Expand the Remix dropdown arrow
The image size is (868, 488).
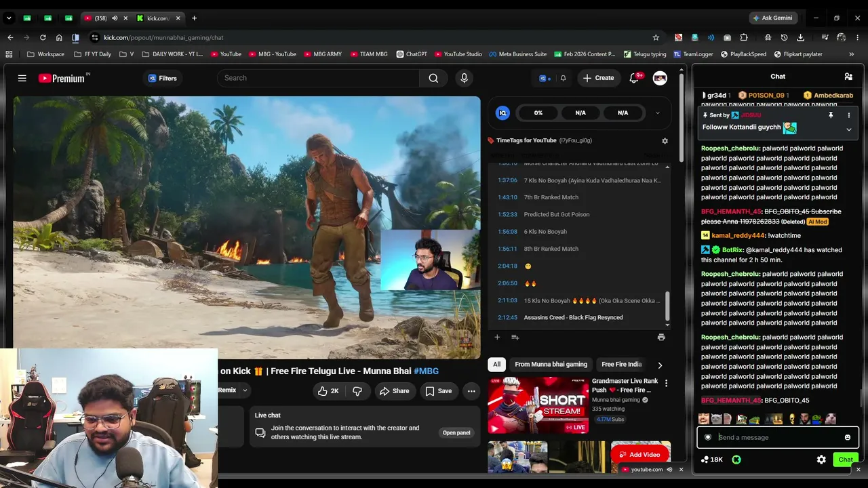245,390
